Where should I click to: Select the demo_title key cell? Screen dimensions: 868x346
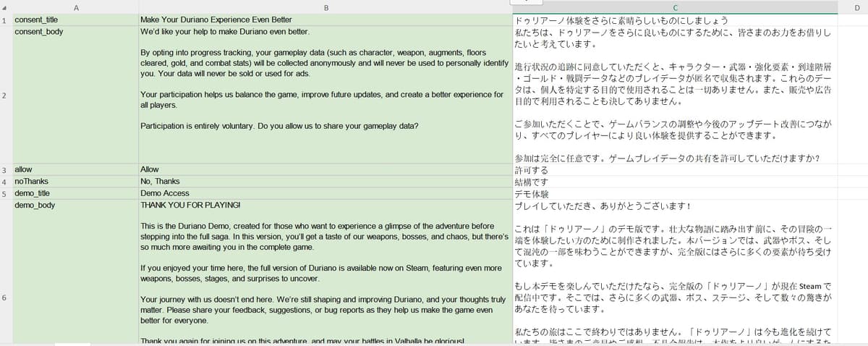(x=75, y=194)
